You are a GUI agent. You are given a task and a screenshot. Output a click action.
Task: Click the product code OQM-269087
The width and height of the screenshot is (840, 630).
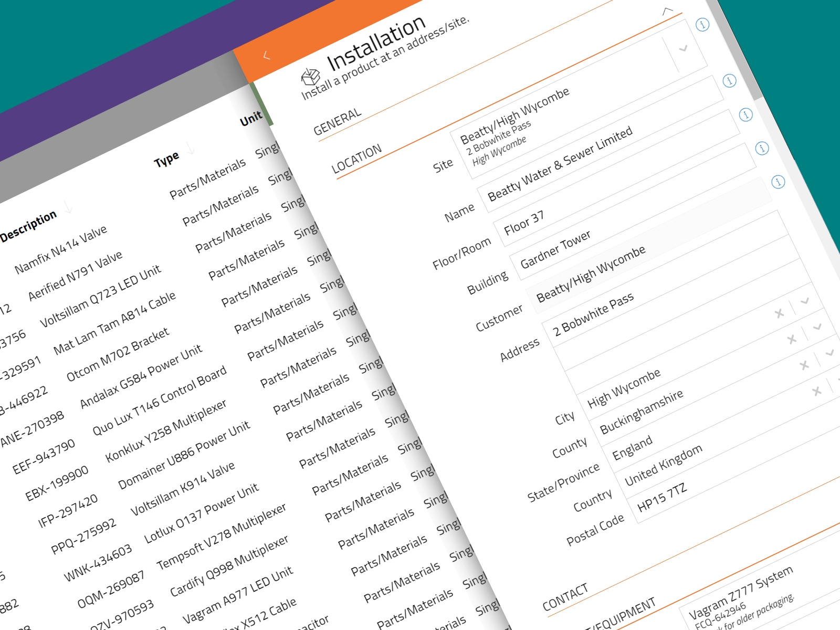(111, 590)
